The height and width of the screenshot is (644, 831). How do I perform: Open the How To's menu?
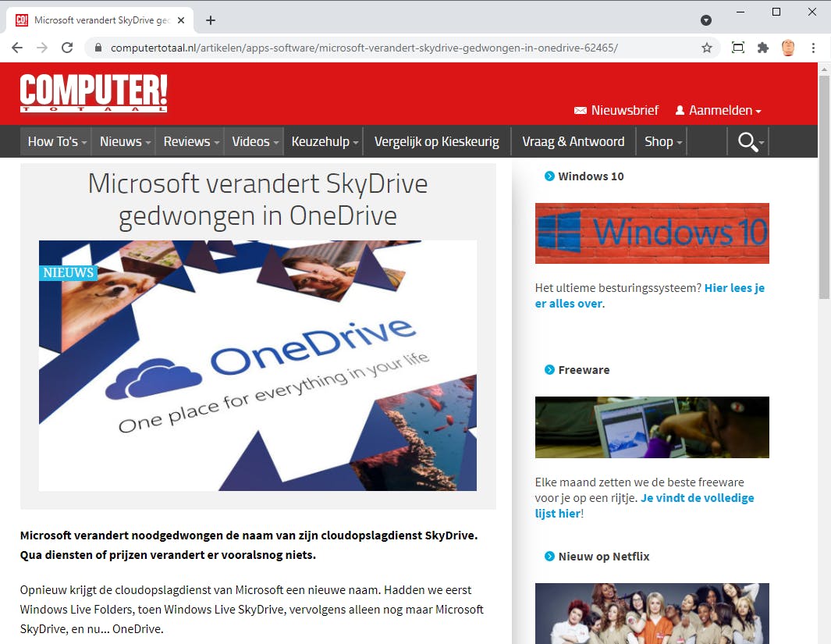pyautogui.click(x=56, y=141)
